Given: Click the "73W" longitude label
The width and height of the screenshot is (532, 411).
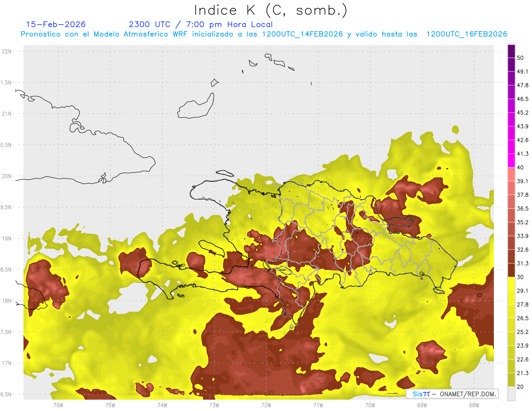Looking at the screenshot, I should tap(214, 405).
